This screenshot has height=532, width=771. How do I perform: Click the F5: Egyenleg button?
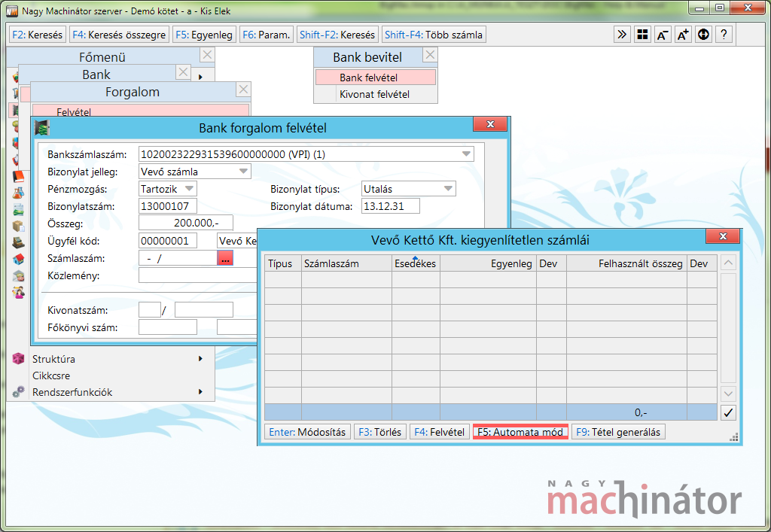point(204,35)
